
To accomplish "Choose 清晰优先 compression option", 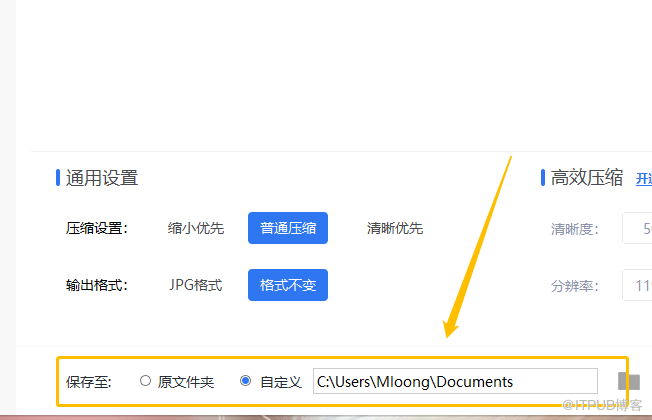I will (395, 228).
